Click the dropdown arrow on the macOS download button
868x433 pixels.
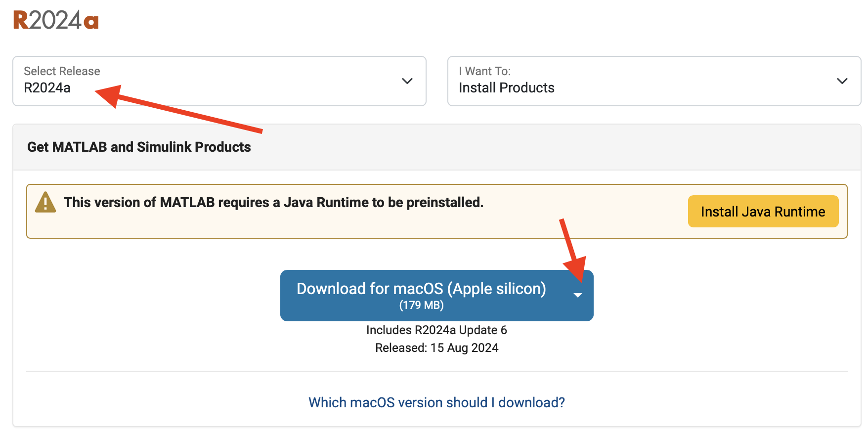tap(577, 295)
